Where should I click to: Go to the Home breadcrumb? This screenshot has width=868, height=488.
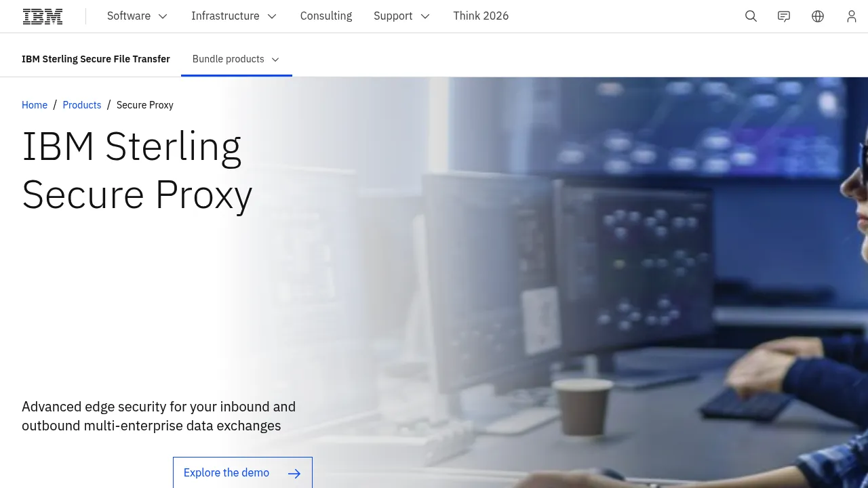pos(35,105)
